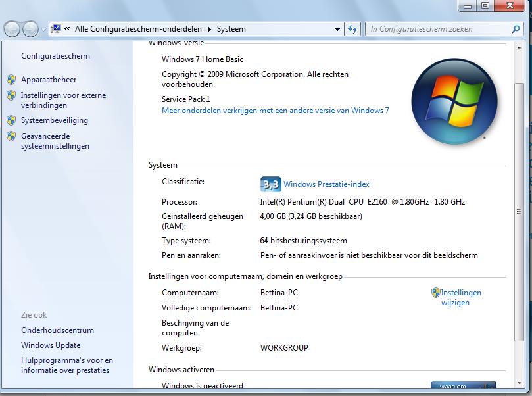Open Windows Prestatie-index link
The image size is (532, 396).
pyautogui.click(x=326, y=184)
